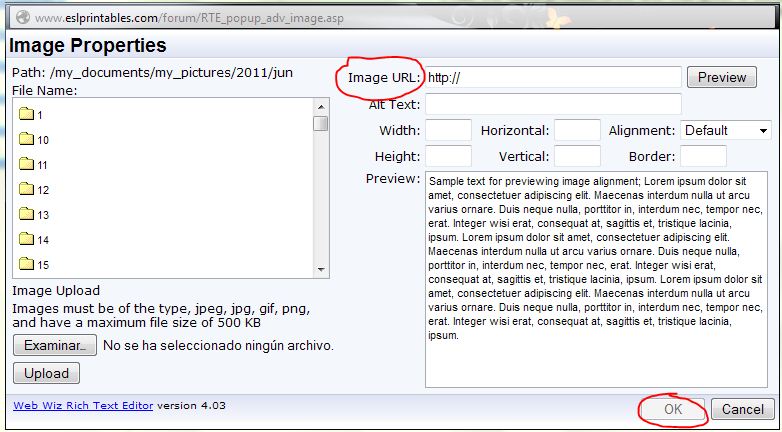
Task: Select folder name 1 in file list
Action: (x=40, y=115)
